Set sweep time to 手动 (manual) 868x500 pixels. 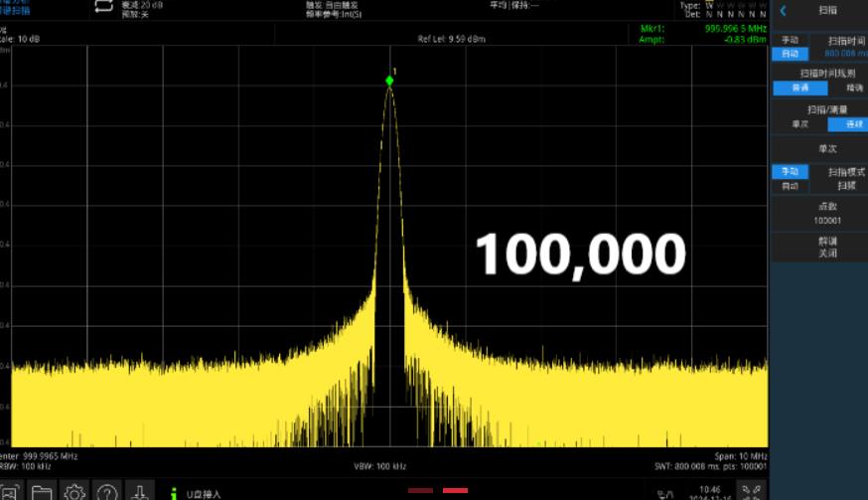790,40
